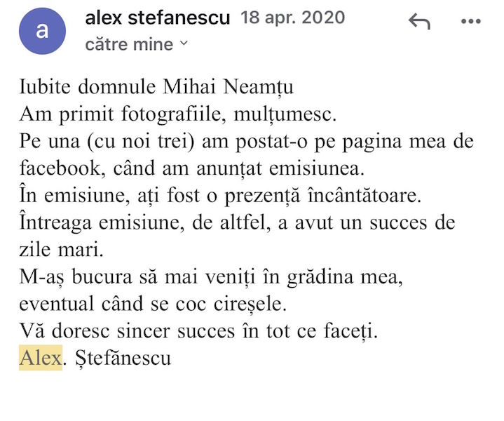Select sender name alex stefanescu
This screenshot has height=421, width=504.
tap(157, 18)
